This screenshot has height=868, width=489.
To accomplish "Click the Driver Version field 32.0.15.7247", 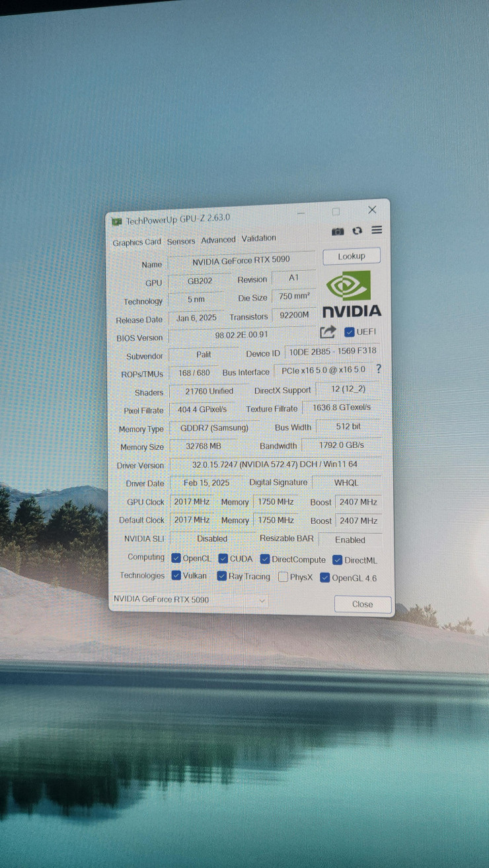I will (x=276, y=464).
